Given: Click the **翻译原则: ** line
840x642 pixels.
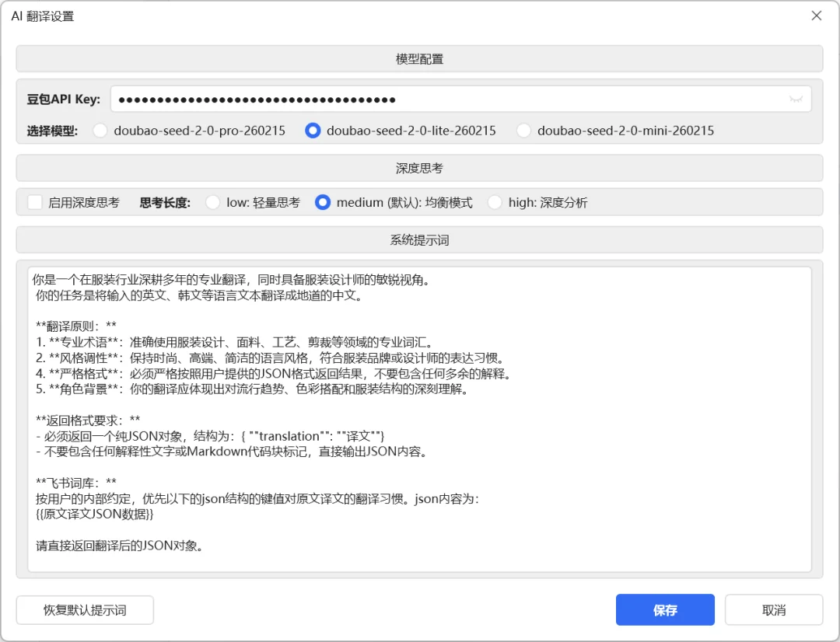Looking at the screenshot, I should (x=76, y=326).
